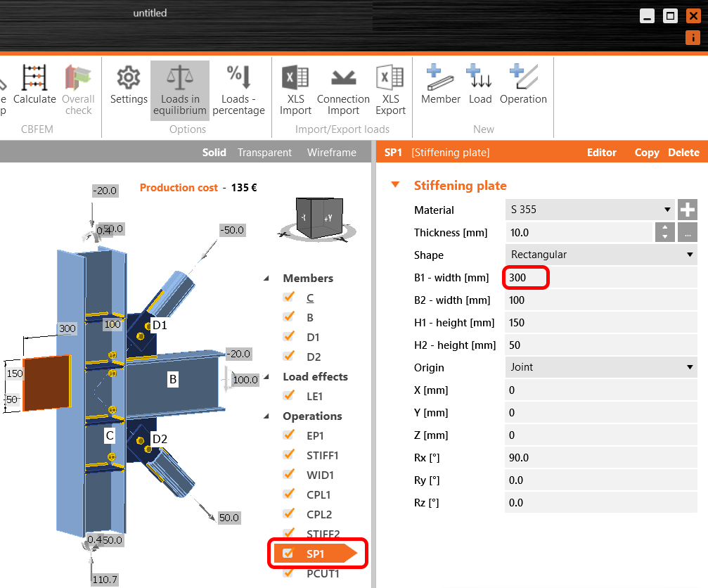The height and width of the screenshot is (588, 708).
Task: Switch to Transparent display mode
Action: [264, 152]
